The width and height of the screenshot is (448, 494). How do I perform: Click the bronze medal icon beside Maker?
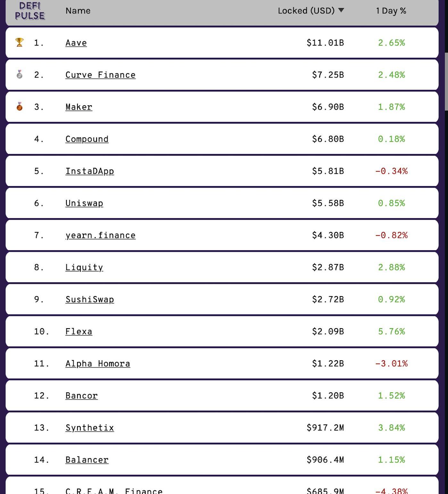pos(20,106)
